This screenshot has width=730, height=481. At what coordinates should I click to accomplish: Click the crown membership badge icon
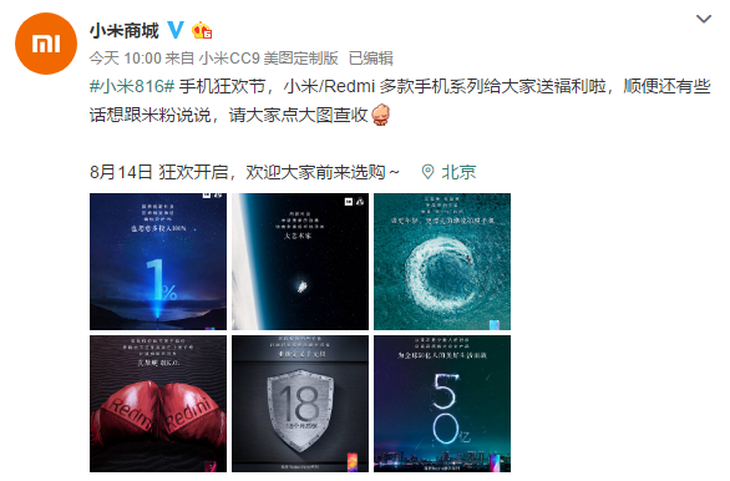click(202, 30)
